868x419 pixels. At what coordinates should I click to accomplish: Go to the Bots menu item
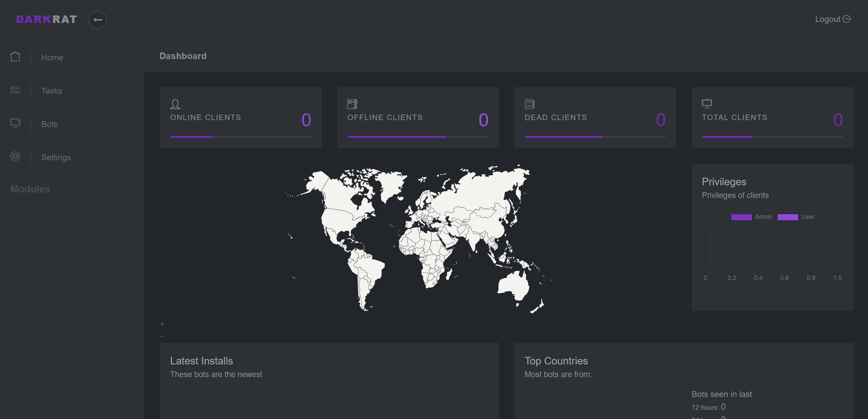[x=49, y=124]
